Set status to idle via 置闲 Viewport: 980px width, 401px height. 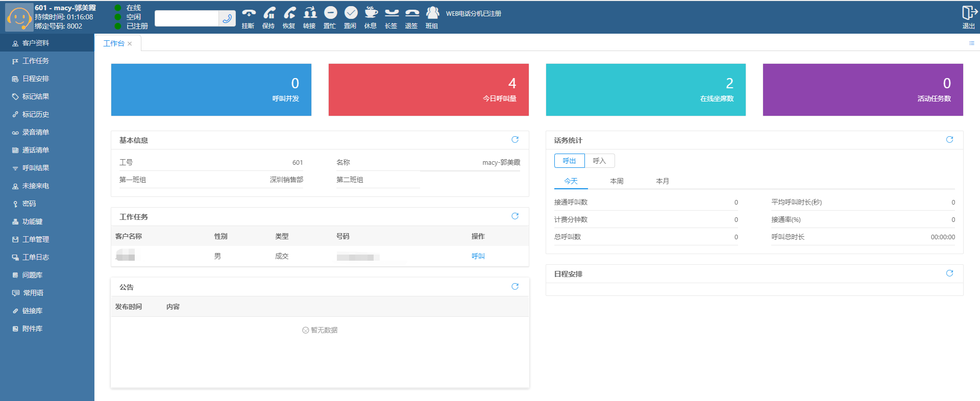click(x=351, y=13)
